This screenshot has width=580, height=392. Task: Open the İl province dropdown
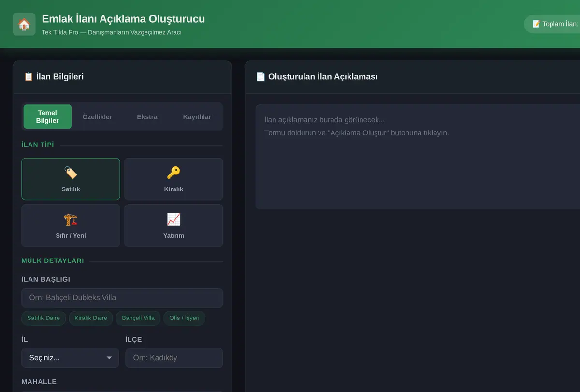pos(70,358)
